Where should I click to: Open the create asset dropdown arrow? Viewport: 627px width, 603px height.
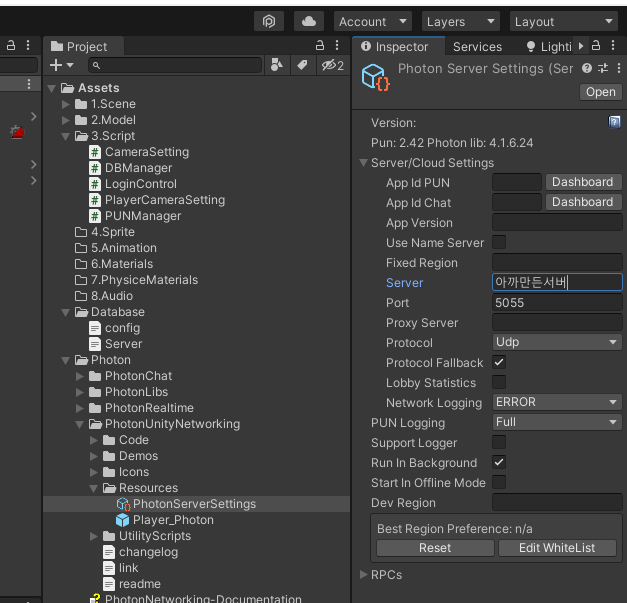(70, 65)
